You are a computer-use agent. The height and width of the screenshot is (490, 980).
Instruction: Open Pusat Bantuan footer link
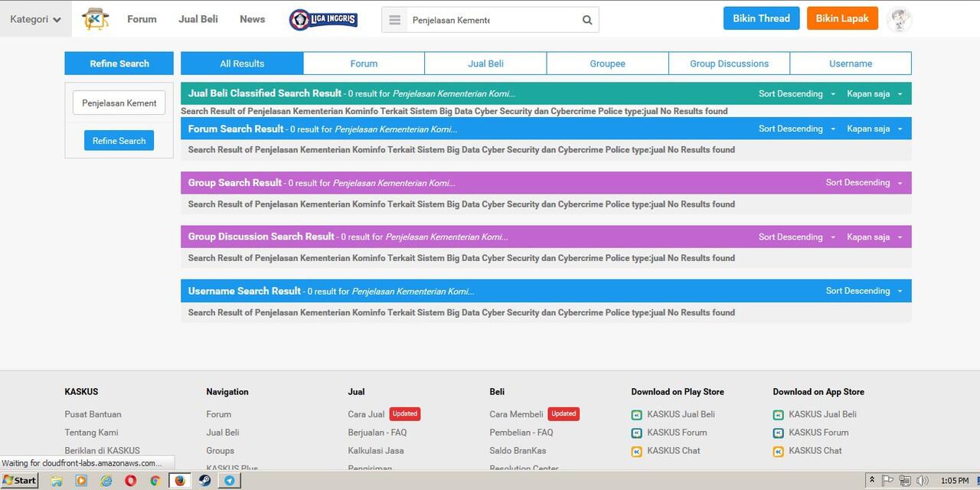[x=93, y=414]
